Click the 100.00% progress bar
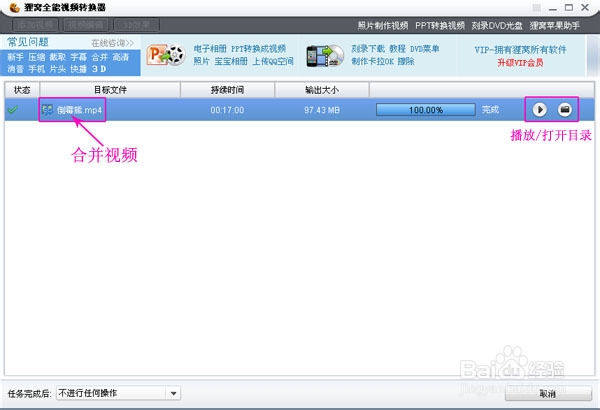Screen dimensions: 600x410 click(x=426, y=110)
